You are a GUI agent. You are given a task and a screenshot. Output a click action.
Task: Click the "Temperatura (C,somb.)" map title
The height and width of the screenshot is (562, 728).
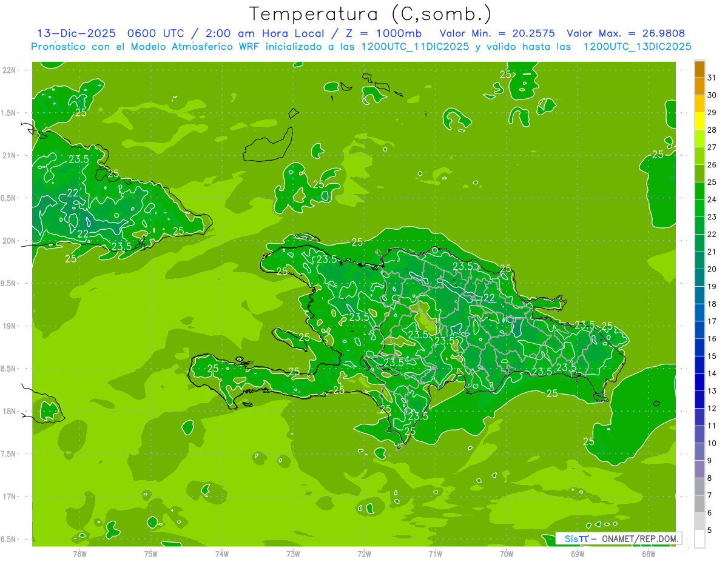[371, 14]
